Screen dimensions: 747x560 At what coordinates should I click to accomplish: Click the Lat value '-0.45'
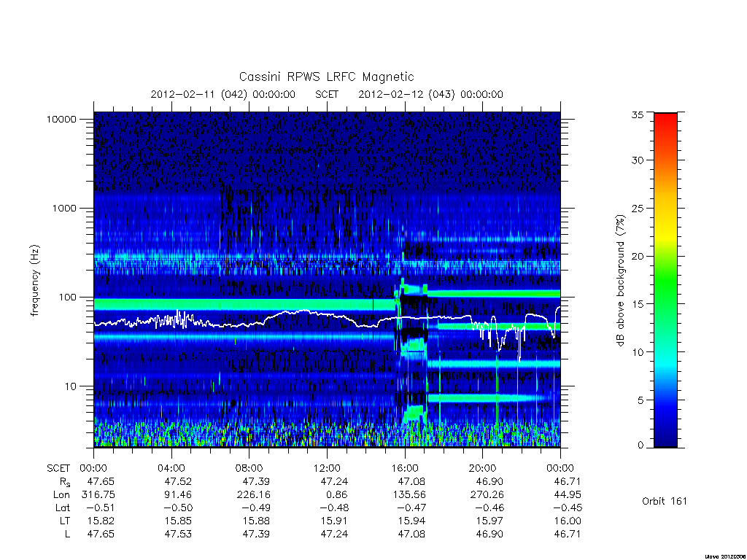[566, 507]
